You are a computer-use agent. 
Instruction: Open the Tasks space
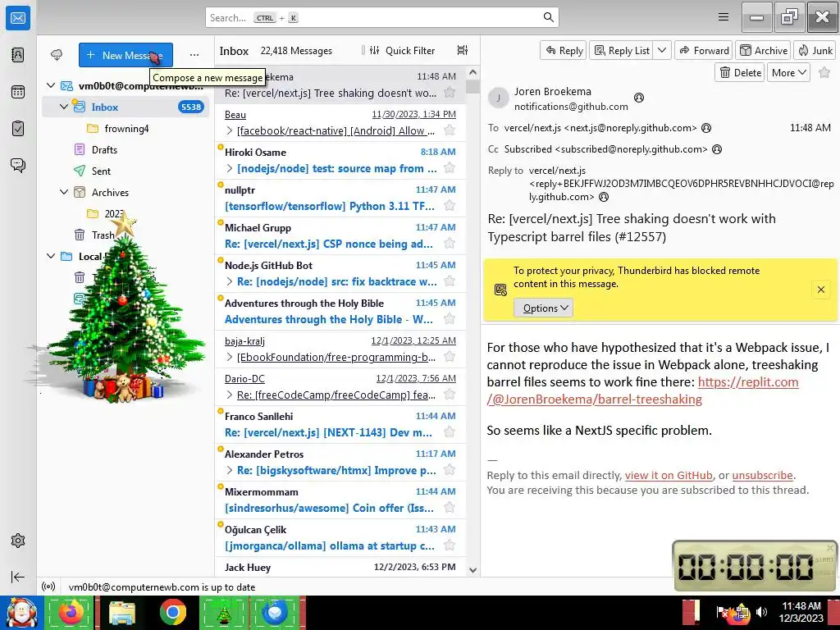click(18, 129)
